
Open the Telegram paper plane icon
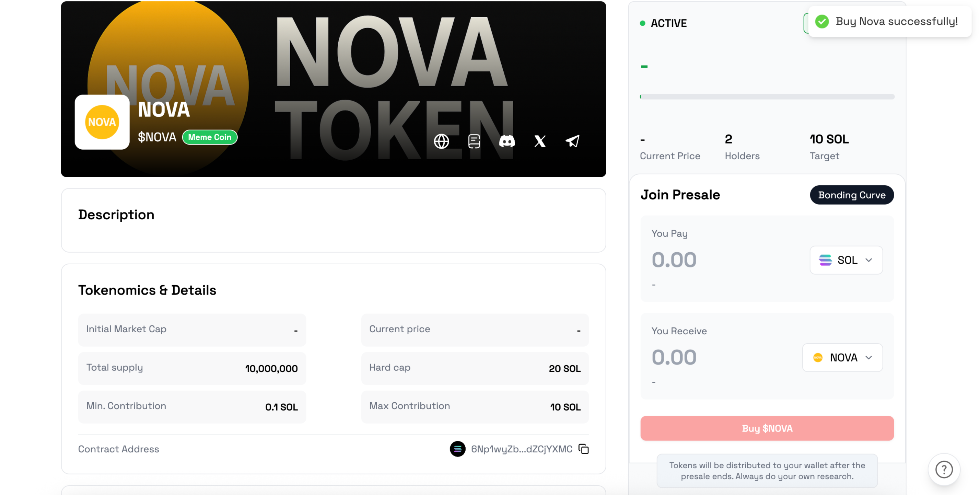(x=573, y=141)
